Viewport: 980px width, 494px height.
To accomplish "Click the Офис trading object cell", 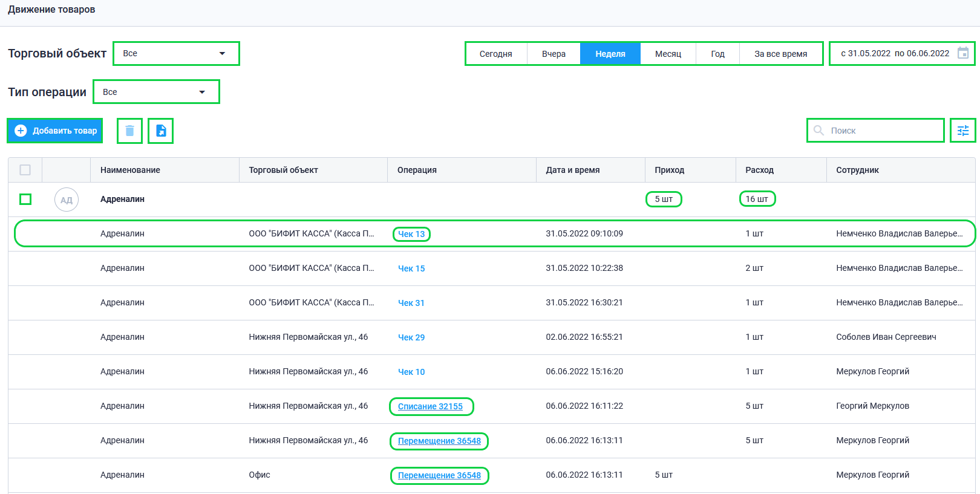I will click(260, 475).
